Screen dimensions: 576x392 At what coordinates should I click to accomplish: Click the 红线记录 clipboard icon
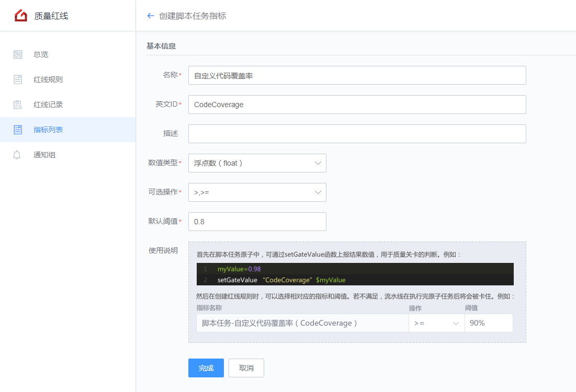[x=18, y=105]
